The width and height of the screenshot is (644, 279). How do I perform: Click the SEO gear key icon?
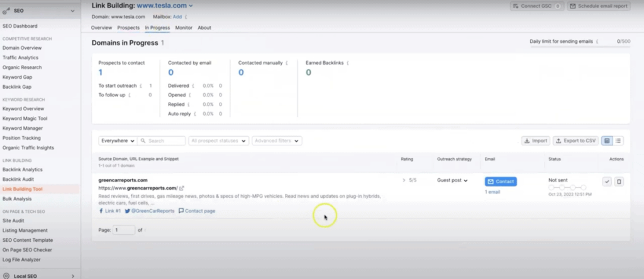point(6,11)
